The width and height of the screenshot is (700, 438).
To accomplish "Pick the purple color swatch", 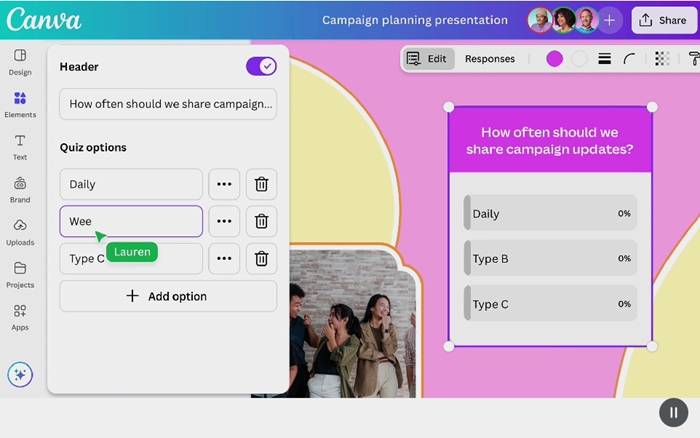I will tap(554, 59).
